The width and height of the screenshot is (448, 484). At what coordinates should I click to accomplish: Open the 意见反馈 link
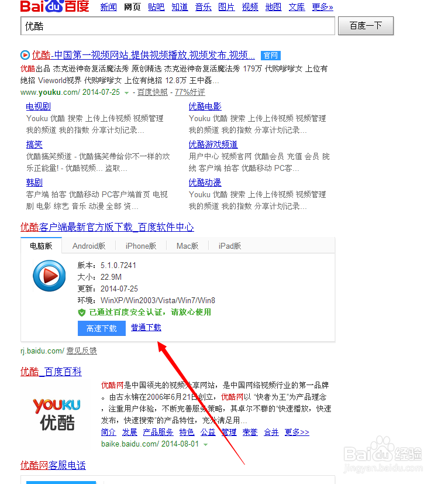[x=82, y=351]
